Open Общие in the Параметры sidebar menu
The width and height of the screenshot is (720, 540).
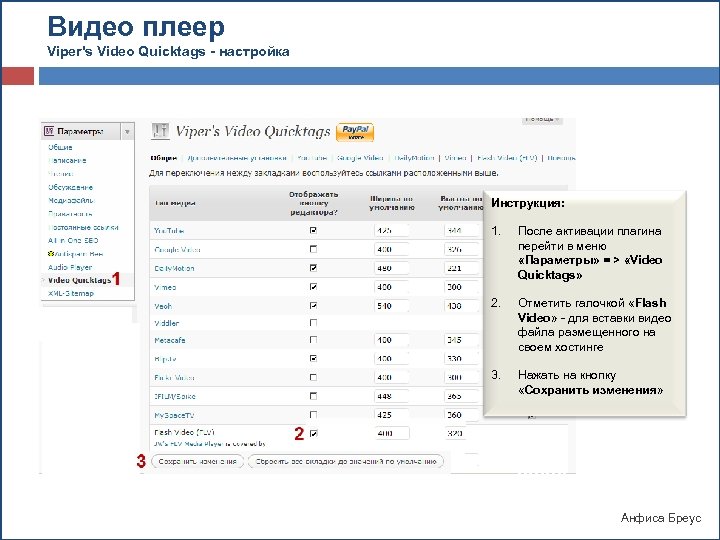point(60,147)
